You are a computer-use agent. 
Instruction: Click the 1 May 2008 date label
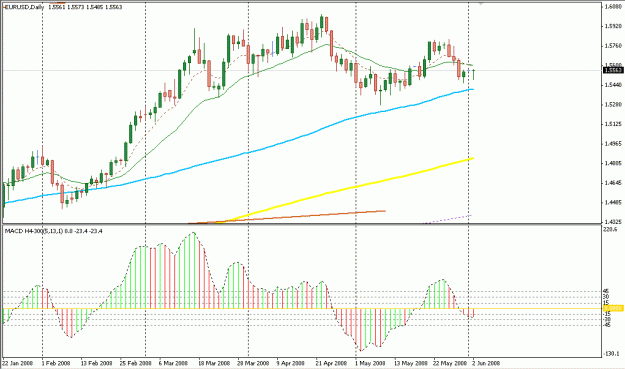[x=370, y=363]
